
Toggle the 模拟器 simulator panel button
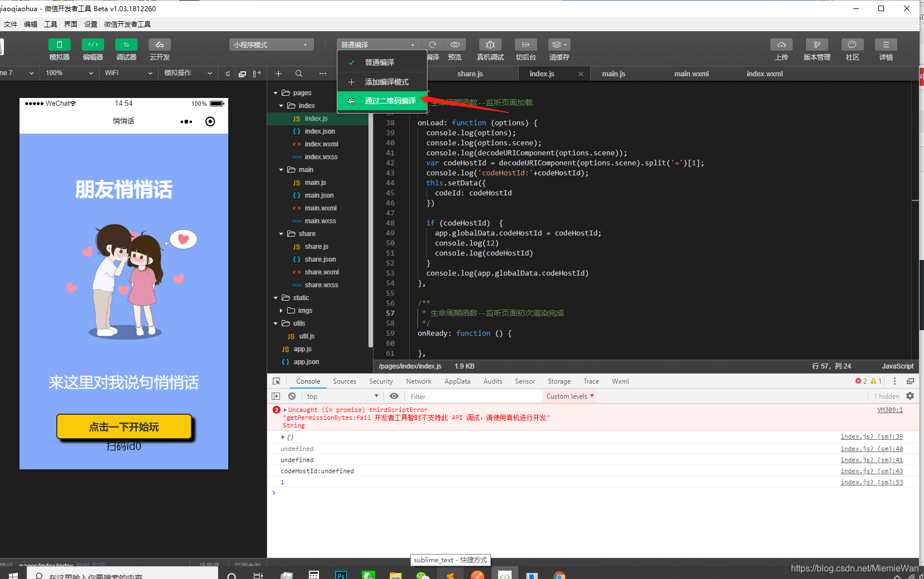pos(60,45)
